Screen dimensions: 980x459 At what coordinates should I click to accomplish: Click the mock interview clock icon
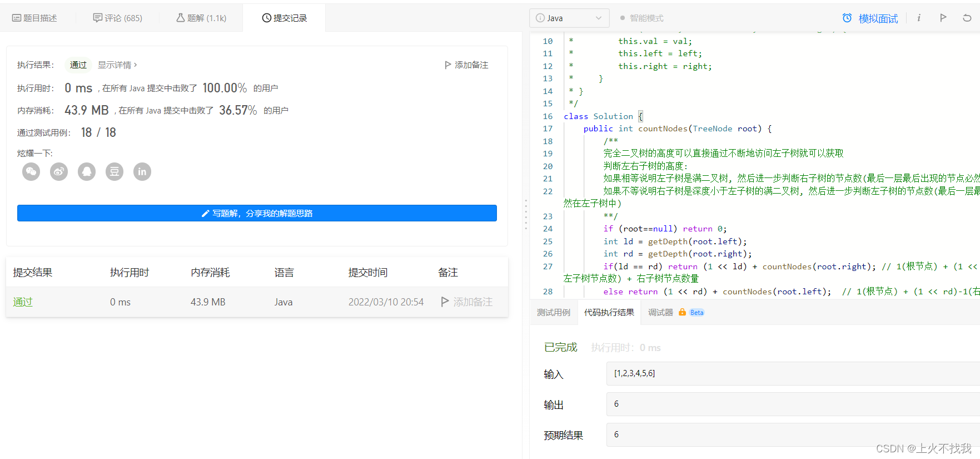(847, 18)
